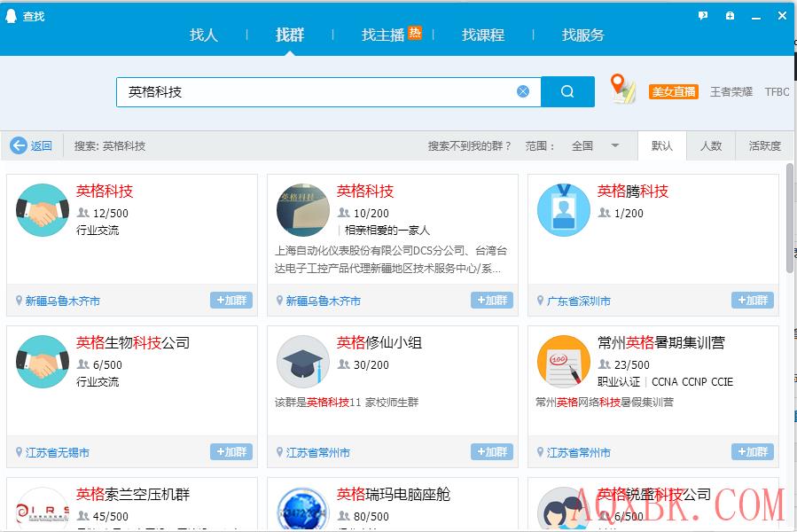Click location pin beside 江苏省无锡市
This screenshot has width=797, height=532.
click(19, 452)
